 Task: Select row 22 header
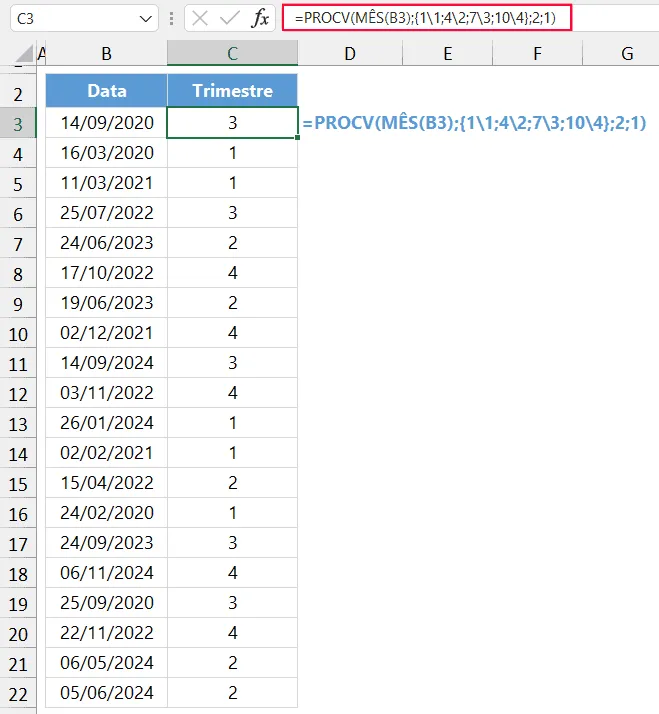click(x=18, y=694)
